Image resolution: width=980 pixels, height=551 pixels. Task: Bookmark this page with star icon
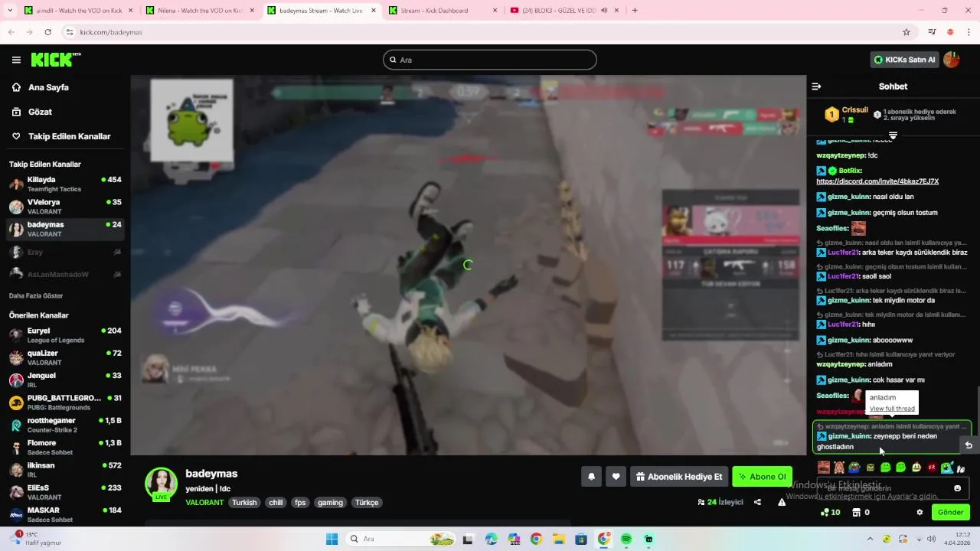tap(906, 32)
